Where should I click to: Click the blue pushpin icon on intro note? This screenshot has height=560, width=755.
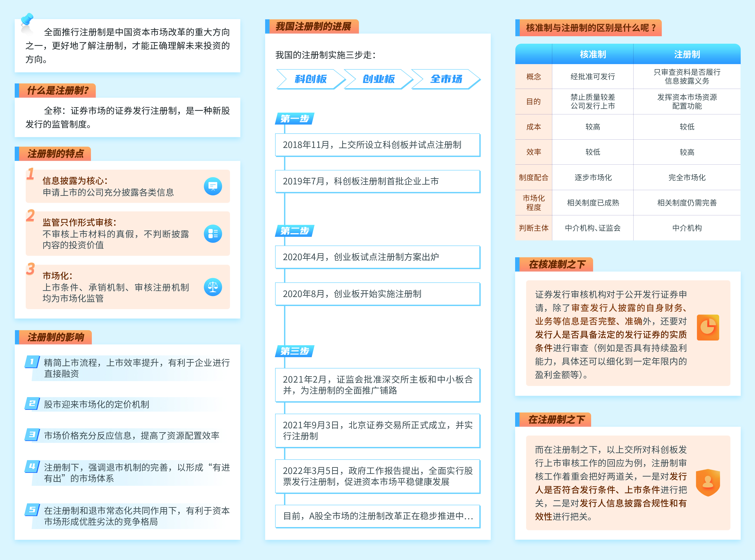pos(27,19)
